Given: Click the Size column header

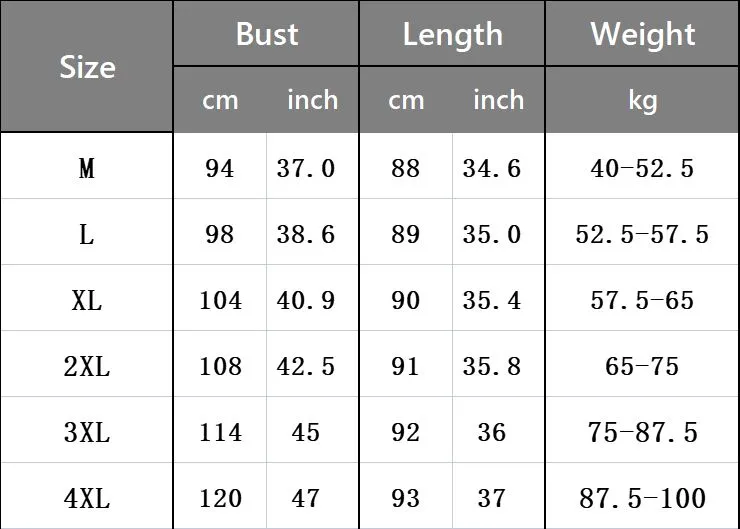Looking at the screenshot, I should 87,68.
